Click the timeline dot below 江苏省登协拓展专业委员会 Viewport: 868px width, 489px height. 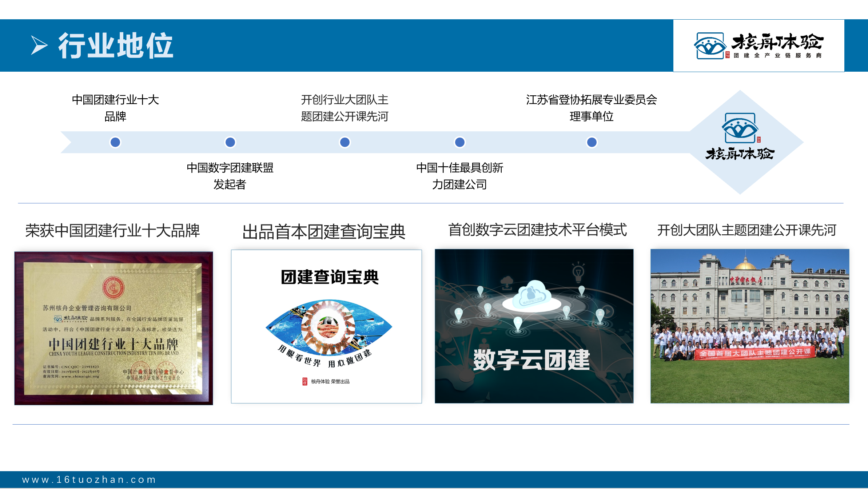coord(592,142)
